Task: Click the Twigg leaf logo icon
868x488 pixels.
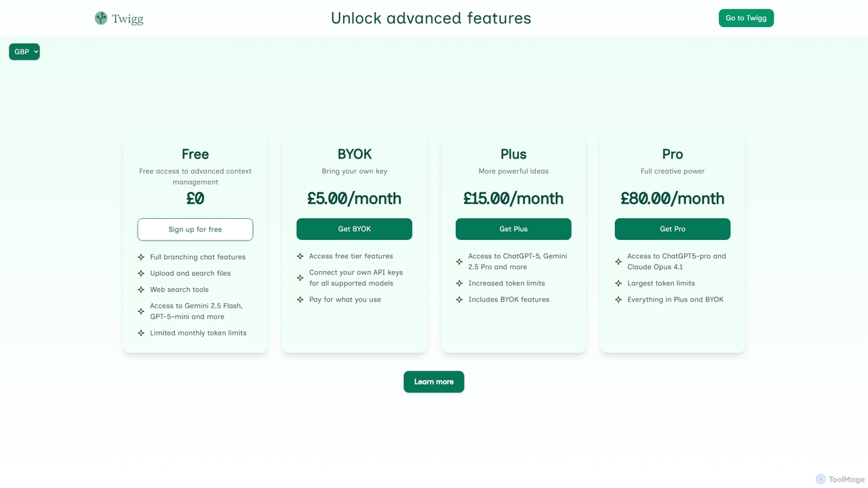Action: coord(101,18)
